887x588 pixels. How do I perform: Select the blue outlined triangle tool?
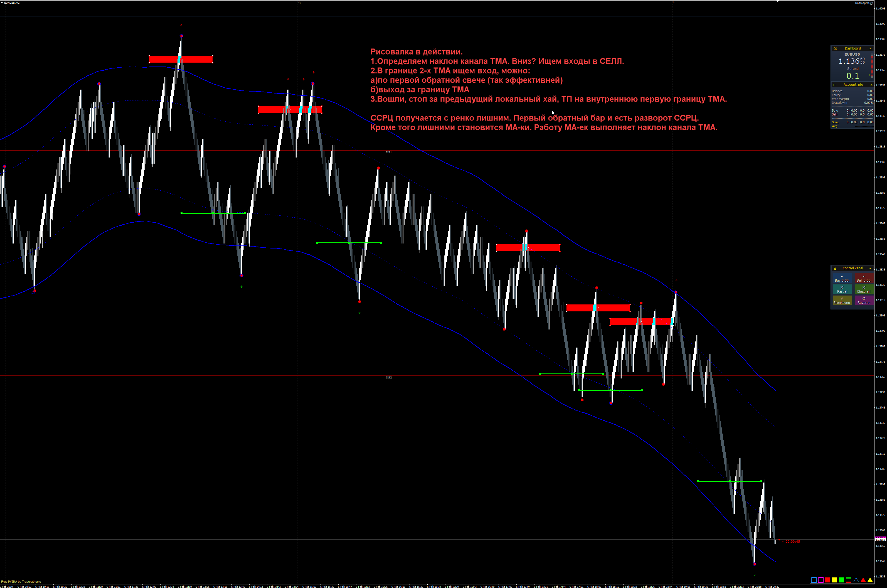856,580
